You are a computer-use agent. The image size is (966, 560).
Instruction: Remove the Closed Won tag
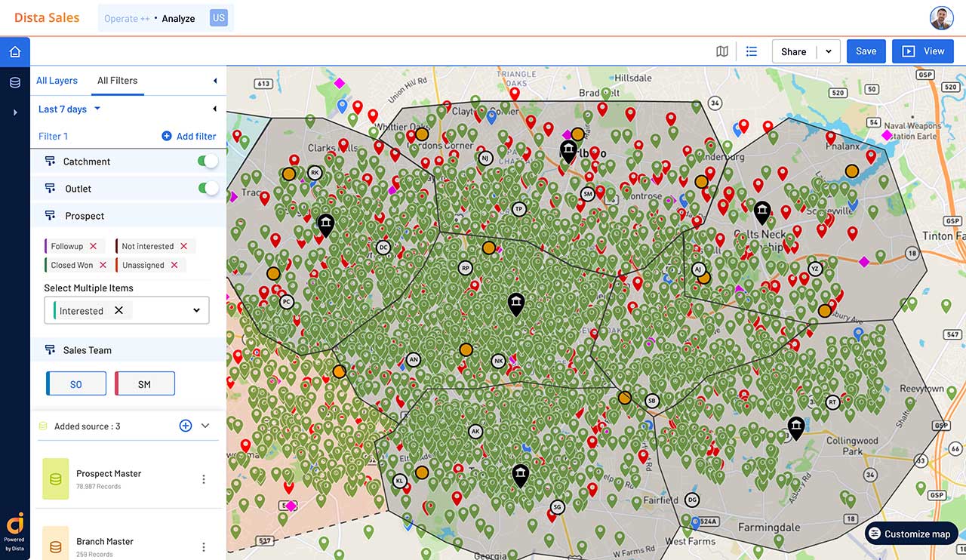[103, 265]
